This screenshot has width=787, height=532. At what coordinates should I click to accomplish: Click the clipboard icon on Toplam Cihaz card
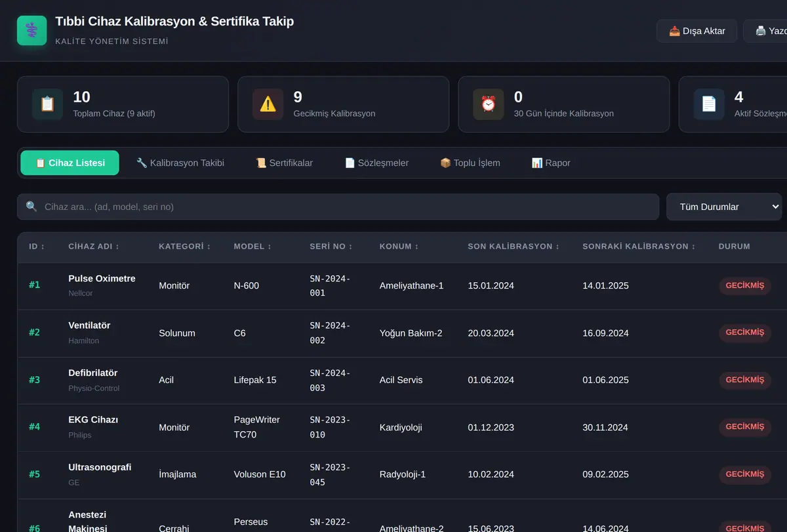pyautogui.click(x=48, y=104)
